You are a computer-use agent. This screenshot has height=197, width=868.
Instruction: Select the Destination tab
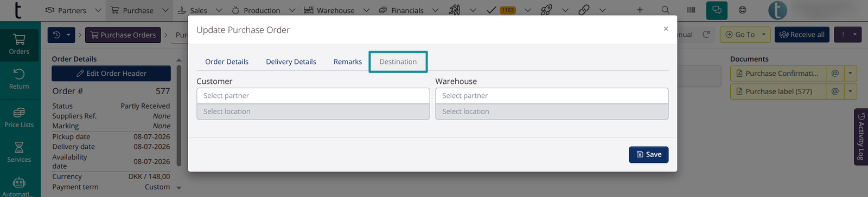click(398, 62)
